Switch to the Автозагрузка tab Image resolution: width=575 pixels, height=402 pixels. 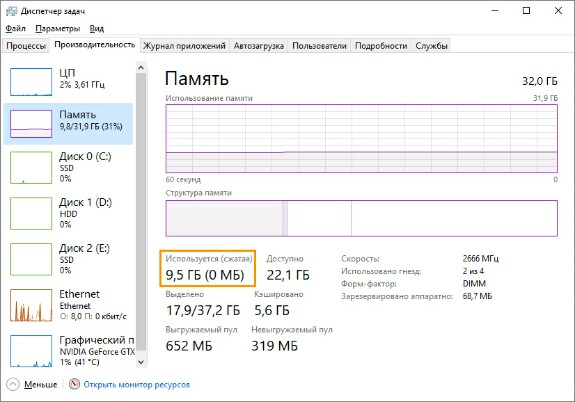(x=259, y=46)
